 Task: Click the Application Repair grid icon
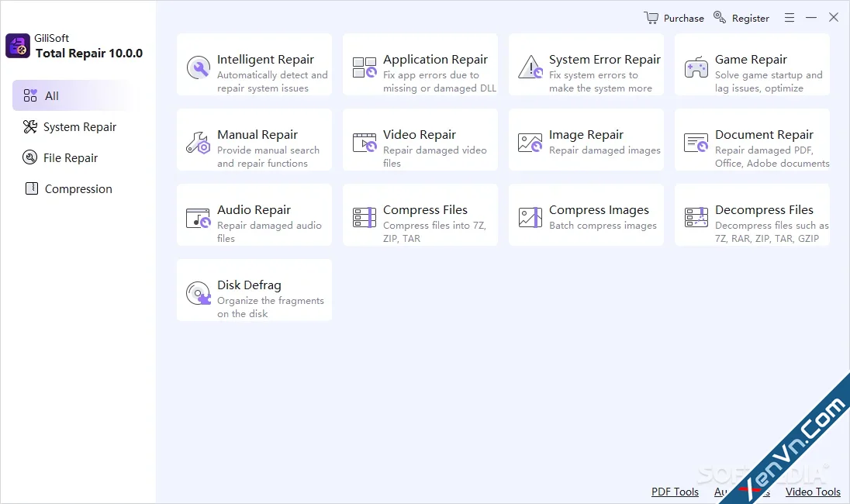[x=365, y=67]
